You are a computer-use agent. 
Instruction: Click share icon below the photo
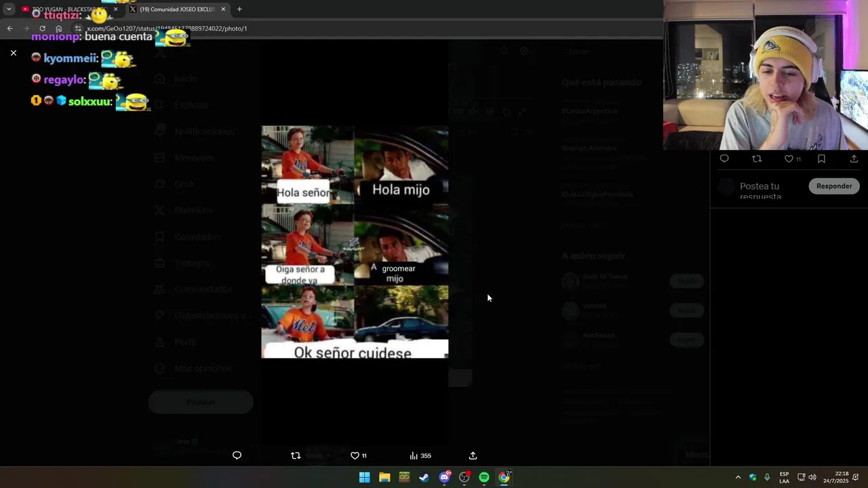coord(473,455)
